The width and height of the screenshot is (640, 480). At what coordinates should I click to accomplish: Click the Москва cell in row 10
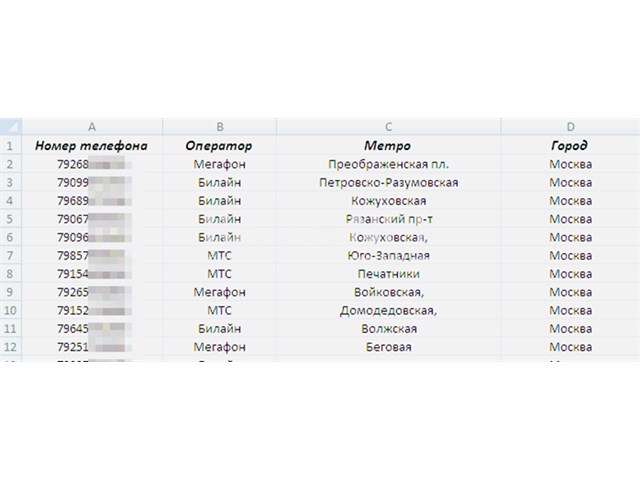(x=571, y=310)
